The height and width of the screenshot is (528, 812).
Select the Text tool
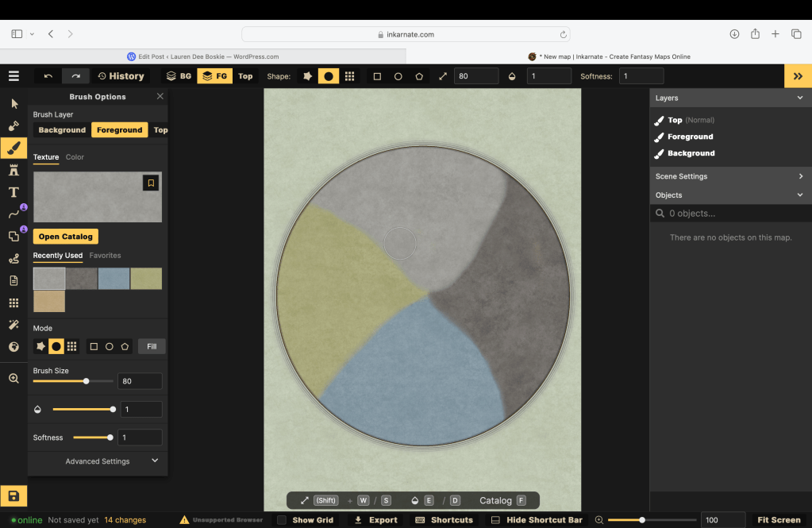pos(13,192)
